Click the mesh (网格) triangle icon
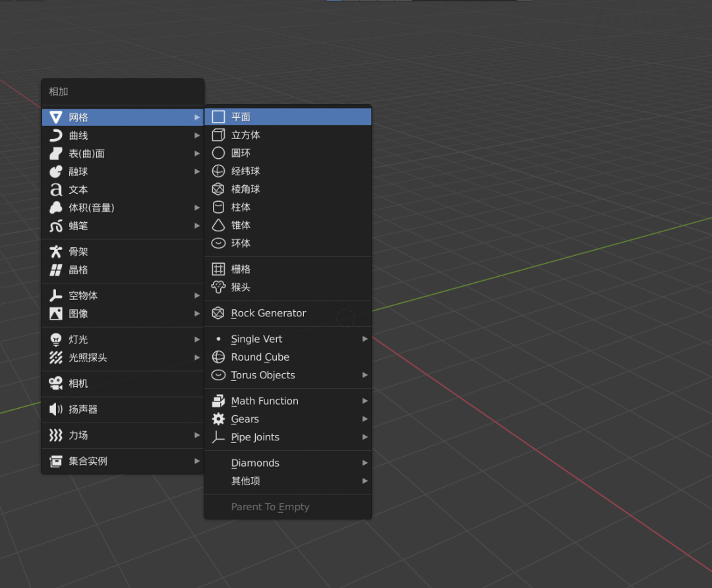Viewport: 712px width, 588px height. point(56,117)
